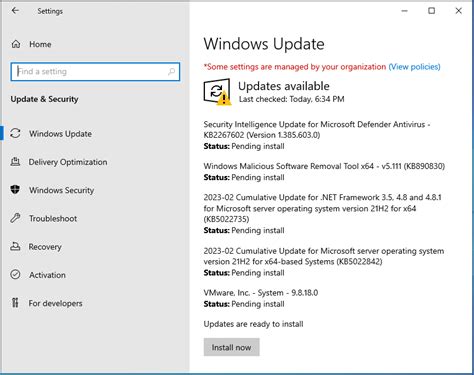Click the Last checked: Today, 6:34 PM text
The image size is (474, 375).
coord(291,99)
